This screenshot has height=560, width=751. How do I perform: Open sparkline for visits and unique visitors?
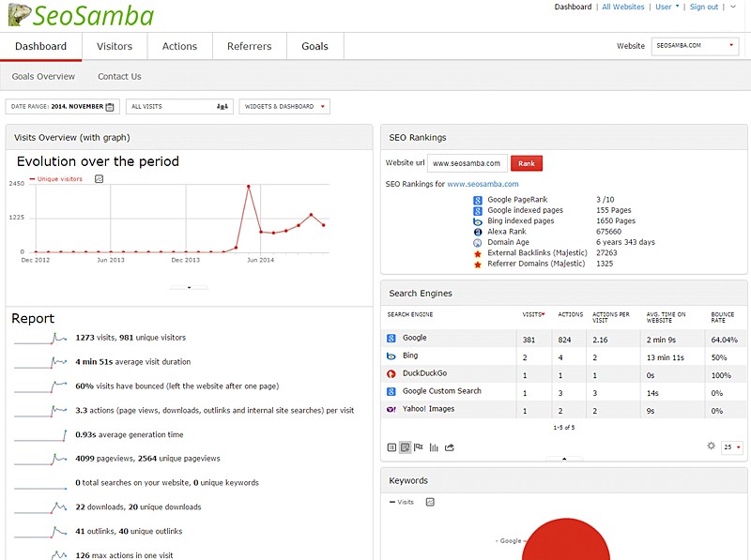point(40,339)
